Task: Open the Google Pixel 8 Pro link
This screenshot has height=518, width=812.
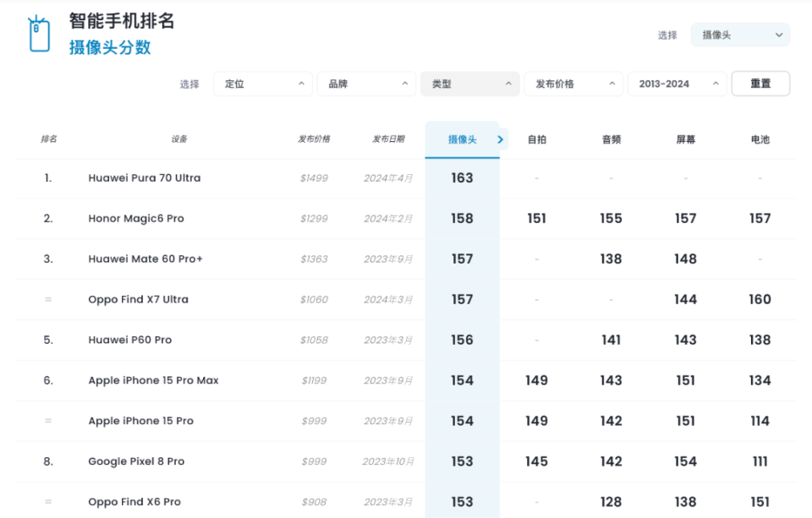Action: [x=136, y=461]
